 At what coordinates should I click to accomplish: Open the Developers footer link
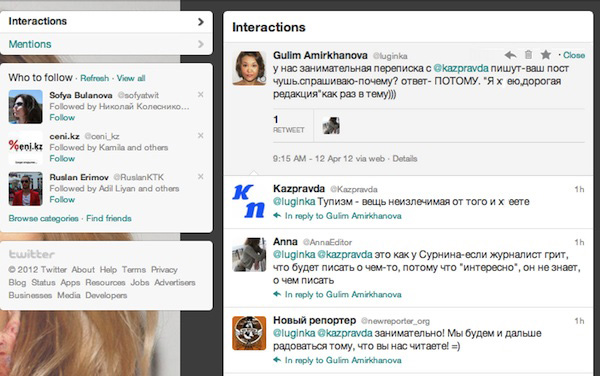pyautogui.click(x=106, y=295)
